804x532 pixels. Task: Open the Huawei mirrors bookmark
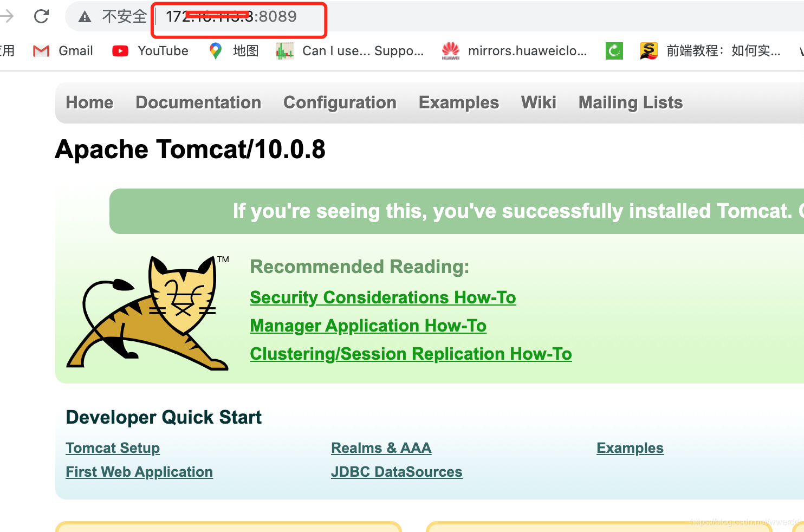(x=514, y=51)
